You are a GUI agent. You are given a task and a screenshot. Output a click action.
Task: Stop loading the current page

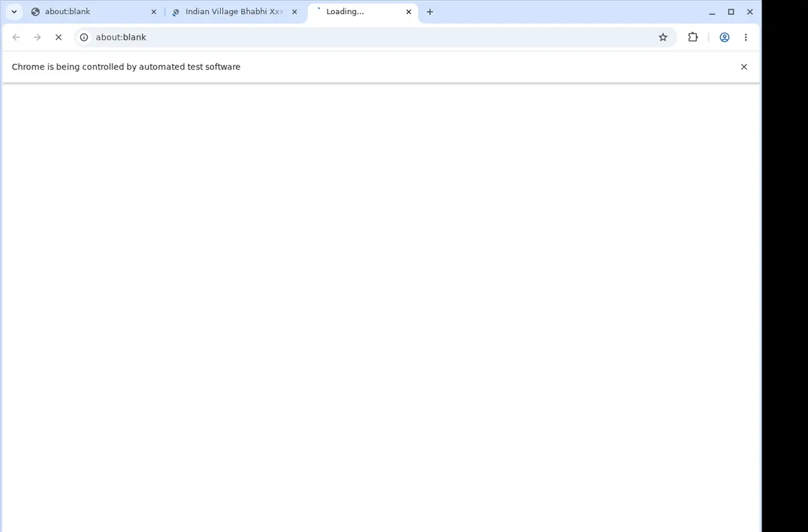click(x=59, y=37)
